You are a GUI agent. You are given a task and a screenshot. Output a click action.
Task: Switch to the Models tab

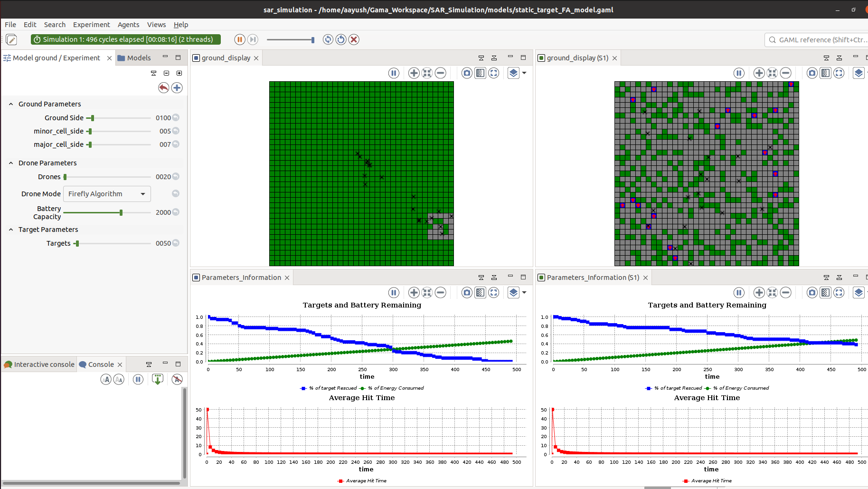click(134, 58)
